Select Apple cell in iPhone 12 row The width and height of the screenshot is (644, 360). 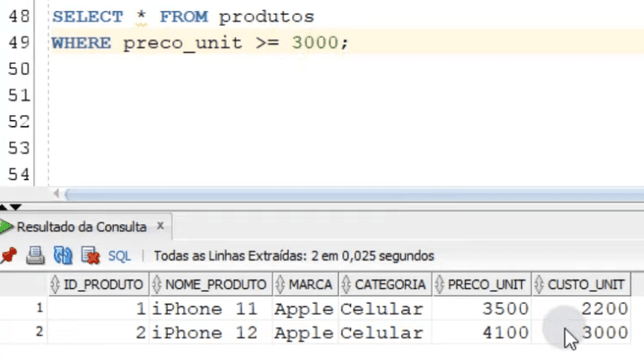305,332
